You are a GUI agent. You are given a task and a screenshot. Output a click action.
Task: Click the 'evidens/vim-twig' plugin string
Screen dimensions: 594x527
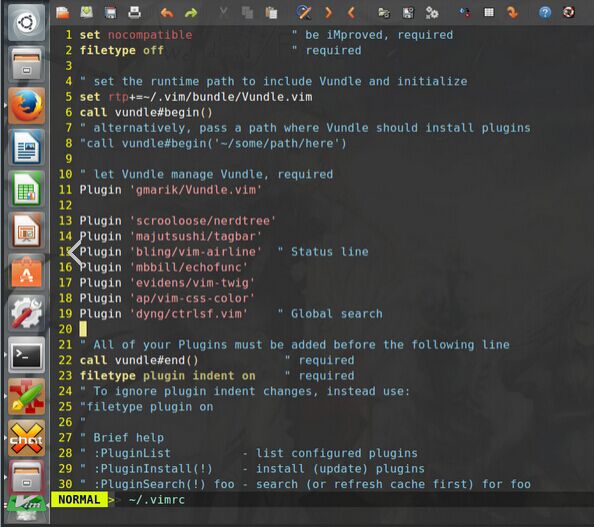pyautogui.click(x=192, y=283)
